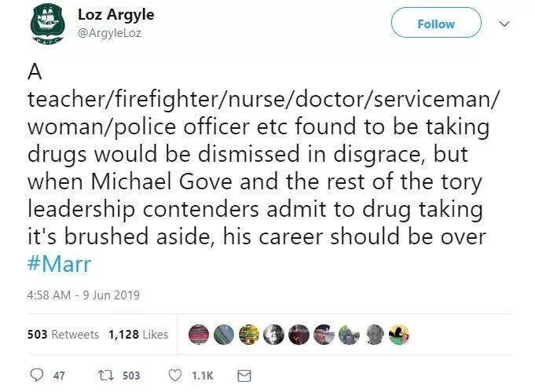Click the 47 replies count
Screen dimensions: 535x392
tap(59, 376)
